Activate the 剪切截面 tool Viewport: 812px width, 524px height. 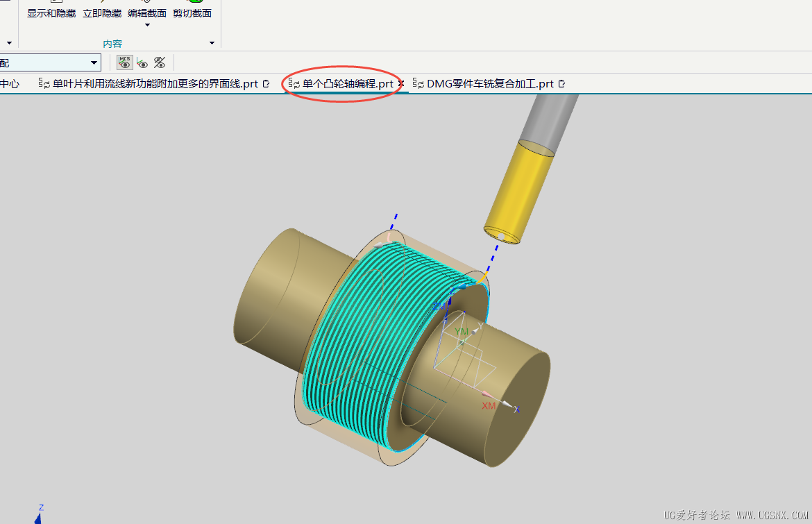(192, 12)
